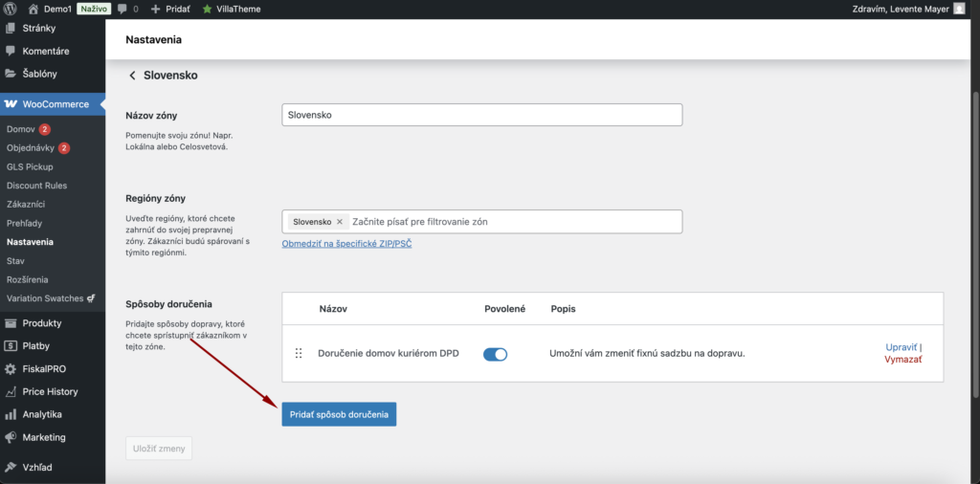Screen dimensions: 980x484
Task: Click the VillaTheme star icon
Action: pyautogui.click(x=207, y=9)
